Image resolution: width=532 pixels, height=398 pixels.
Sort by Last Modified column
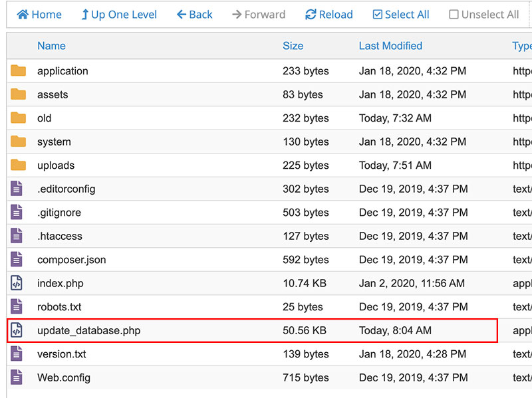[390, 46]
